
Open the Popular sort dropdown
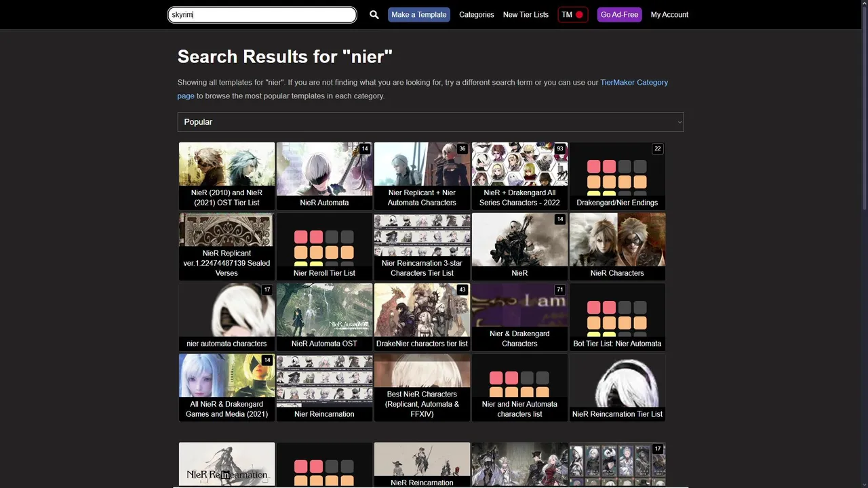pos(431,122)
